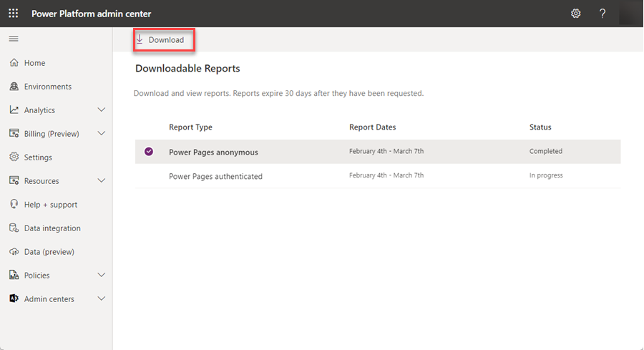
Task: Click the Environments icon in sidebar
Action: (14, 87)
